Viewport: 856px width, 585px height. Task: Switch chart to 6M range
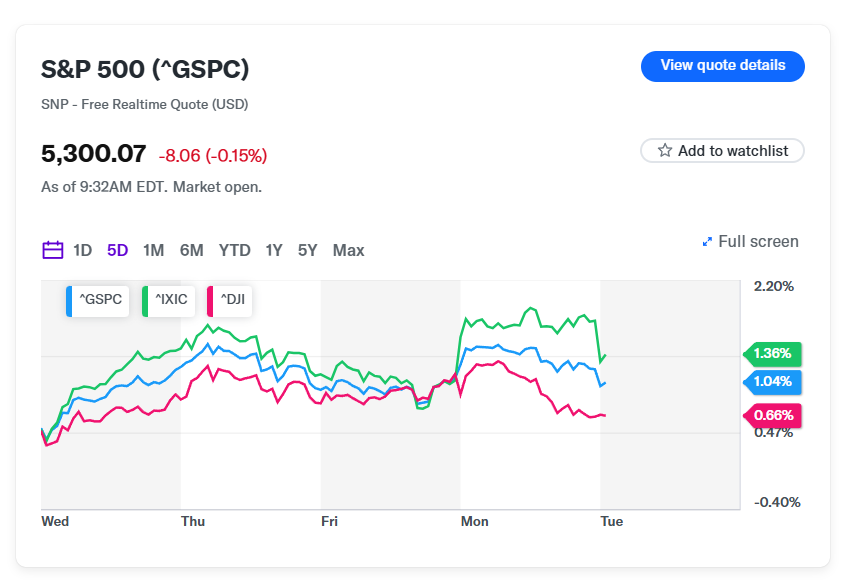click(192, 250)
